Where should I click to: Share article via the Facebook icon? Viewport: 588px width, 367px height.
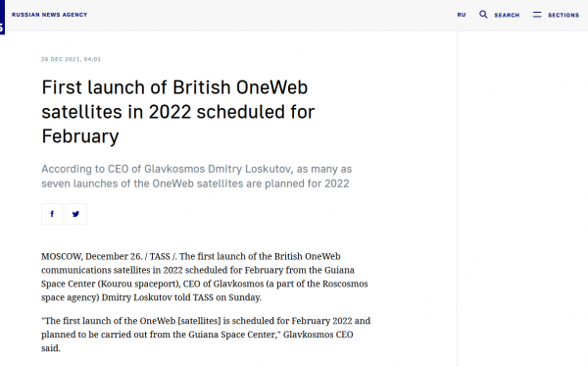coord(52,214)
